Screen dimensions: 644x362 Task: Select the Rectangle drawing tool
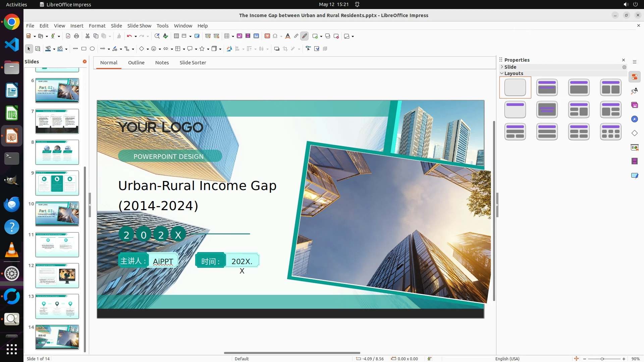[84, 49]
